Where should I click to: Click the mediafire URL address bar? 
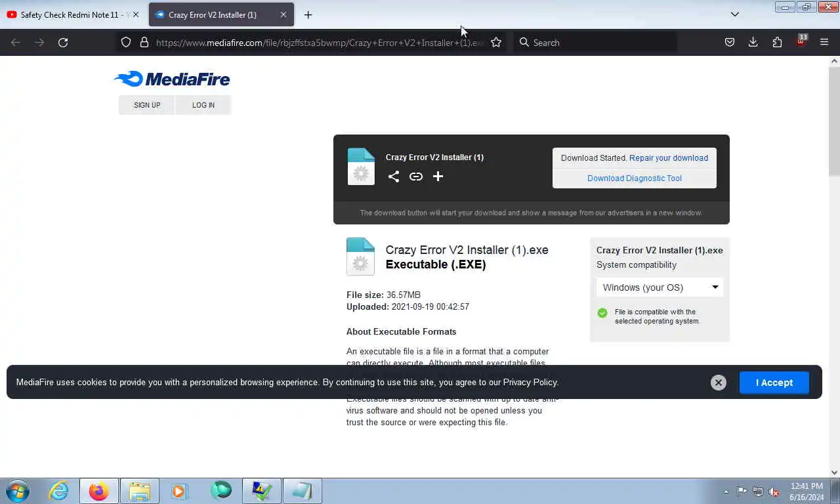click(x=320, y=43)
